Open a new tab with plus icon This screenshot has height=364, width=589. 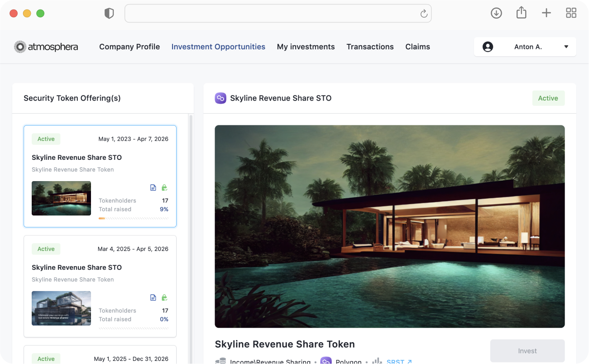click(x=546, y=13)
